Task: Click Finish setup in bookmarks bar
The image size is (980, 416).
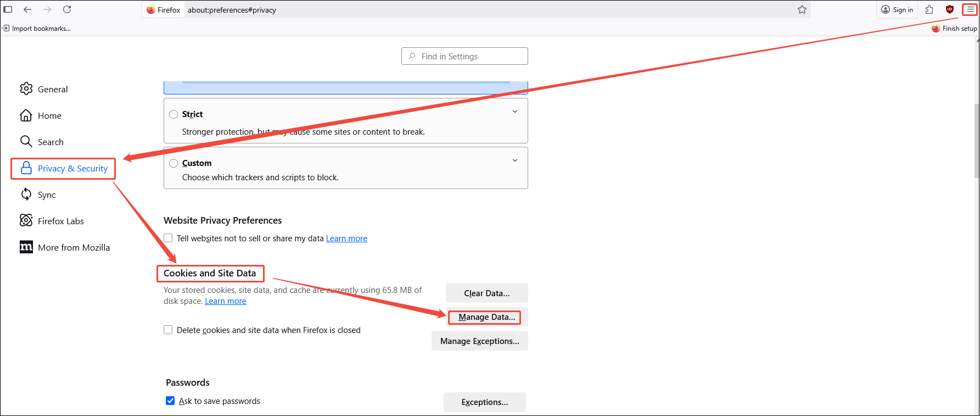Action: [x=955, y=29]
